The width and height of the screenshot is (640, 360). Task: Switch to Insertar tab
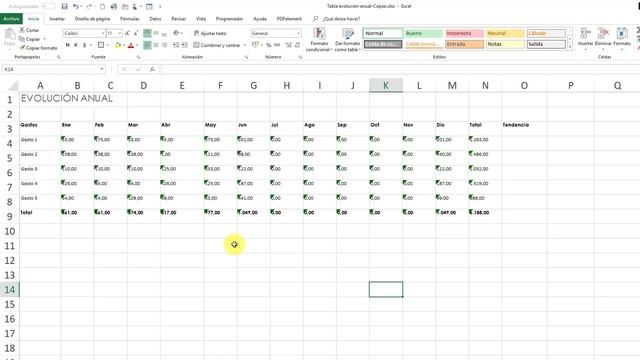[x=57, y=19]
